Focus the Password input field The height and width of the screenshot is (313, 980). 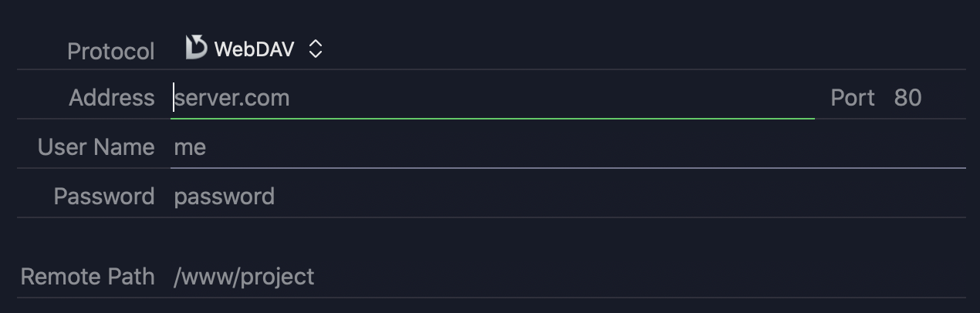point(568,196)
